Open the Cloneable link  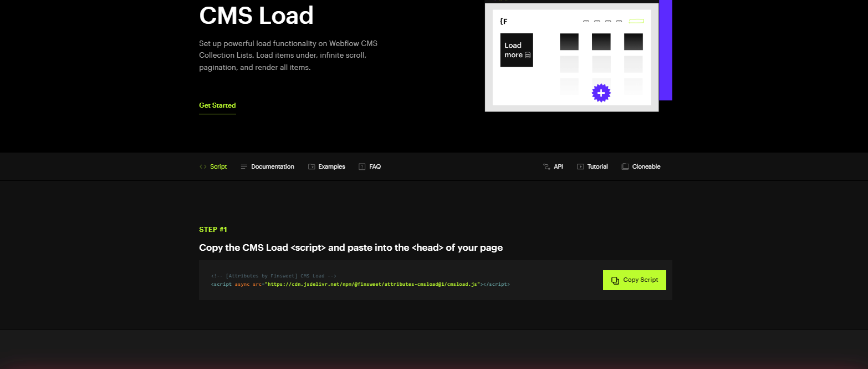click(x=641, y=166)
